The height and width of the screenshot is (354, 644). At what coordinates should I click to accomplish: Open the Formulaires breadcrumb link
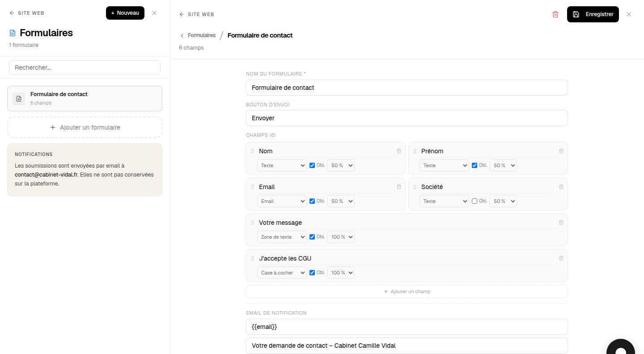(202, 35)
